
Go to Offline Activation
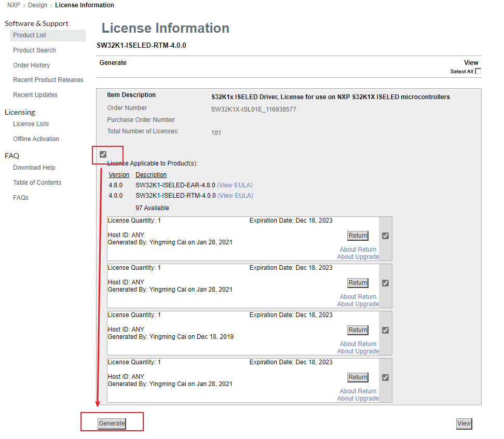click(36, 139)
